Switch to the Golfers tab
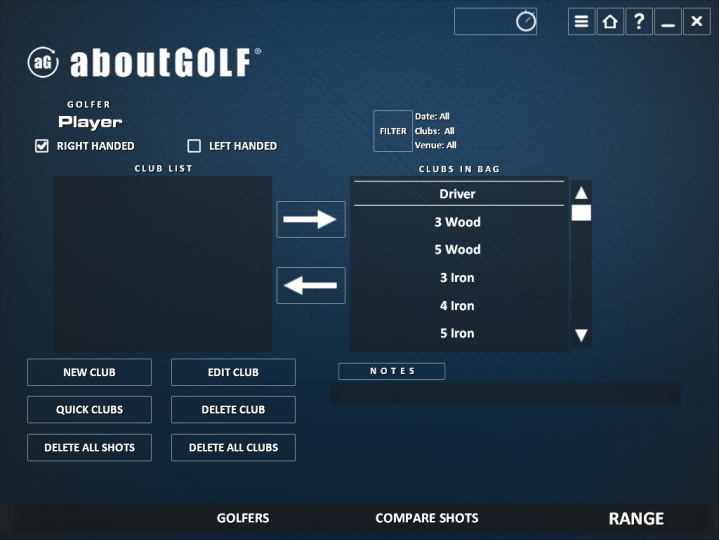Viewport: 719px width, 540px height. (243, 518)
